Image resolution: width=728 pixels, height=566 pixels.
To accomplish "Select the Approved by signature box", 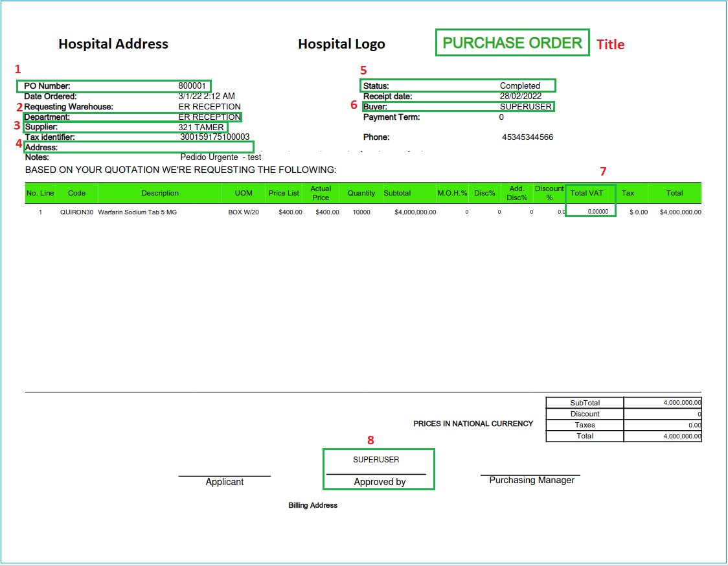I will click(378, 469).
